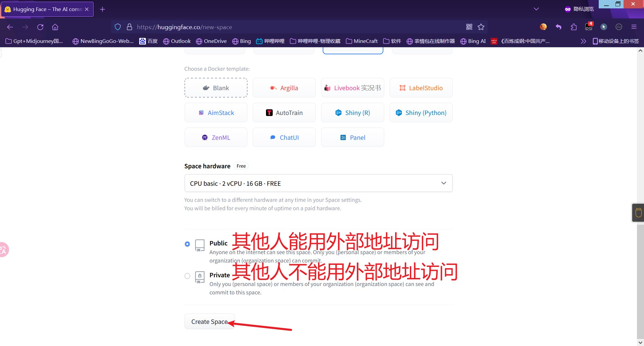The height and width of the screenshot is (346, 644).
Task: Open a new browser tab
Action: 103,9
